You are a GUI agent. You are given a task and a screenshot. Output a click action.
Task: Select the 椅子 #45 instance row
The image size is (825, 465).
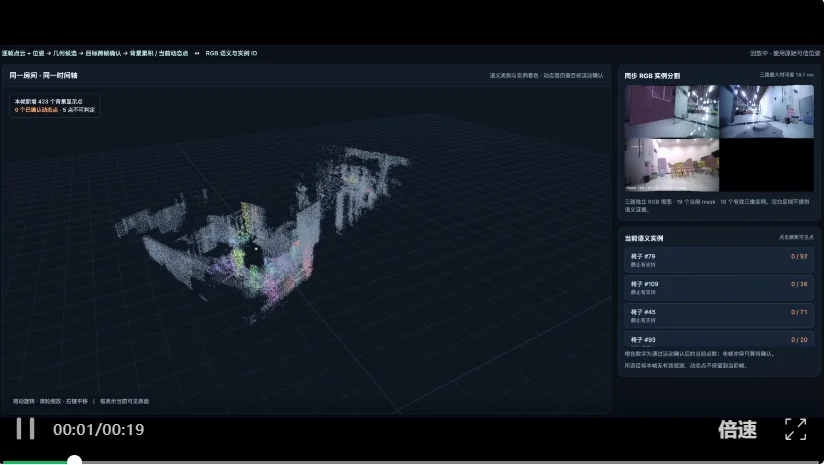click(x=719, y=316)
